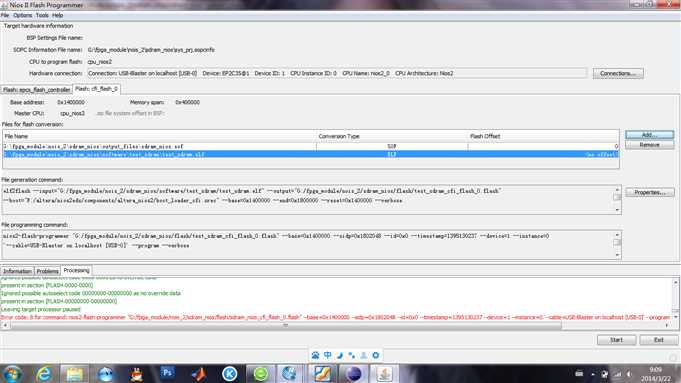Open the Problems tab
Viewport: 681px width, 383px height.
[47, 271]
